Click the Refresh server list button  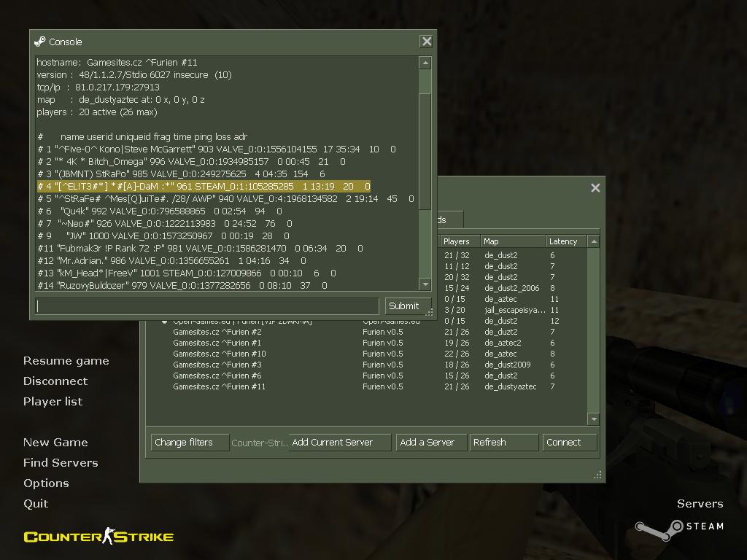pyautogui.click(x=503, y=442)
